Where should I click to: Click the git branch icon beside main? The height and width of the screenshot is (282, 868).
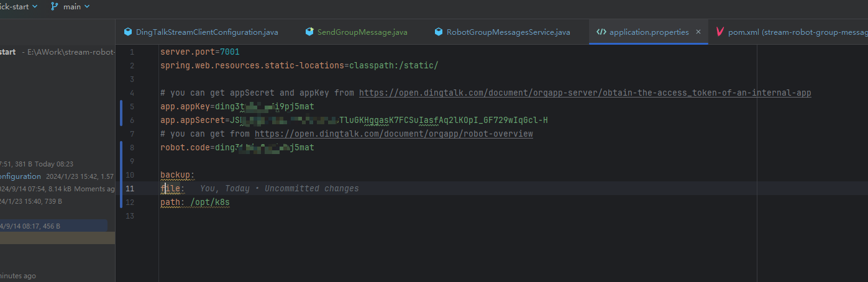click(x=55, y=6)
